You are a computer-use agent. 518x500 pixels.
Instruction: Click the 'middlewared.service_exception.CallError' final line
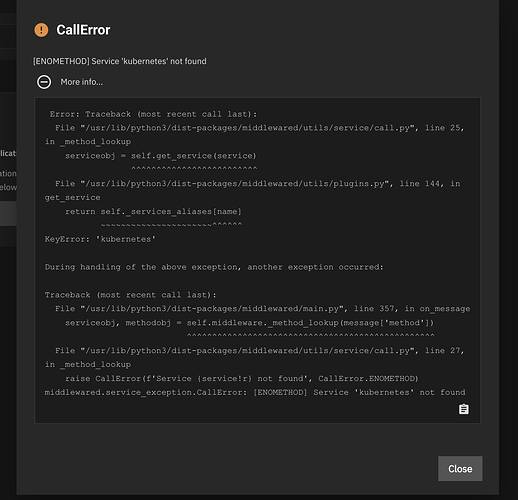[x=255, y=392]
